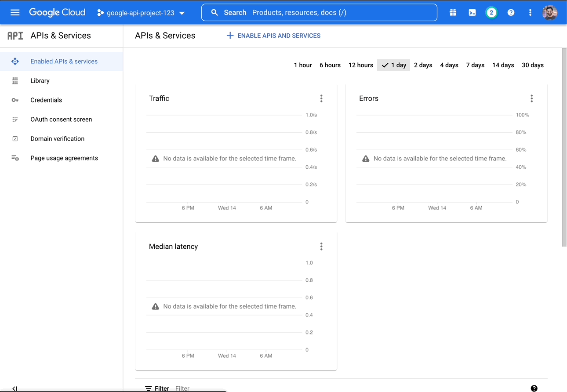
Task: Click the Google Cloud logo
Action: (x=57, y=12)
